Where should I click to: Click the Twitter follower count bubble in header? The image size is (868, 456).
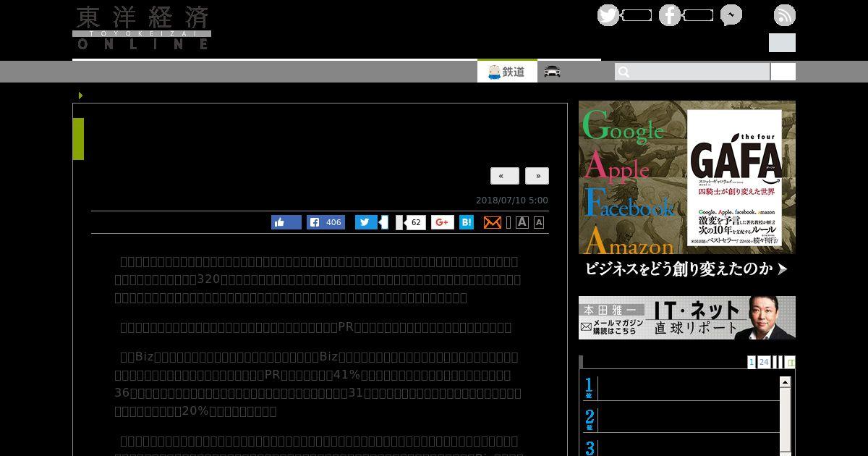637,15
